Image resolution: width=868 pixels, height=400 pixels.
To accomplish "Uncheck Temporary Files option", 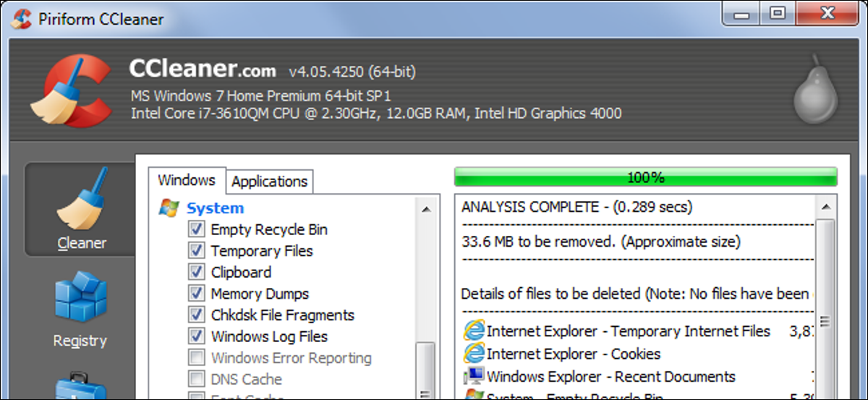I will (x=197, y=251).
